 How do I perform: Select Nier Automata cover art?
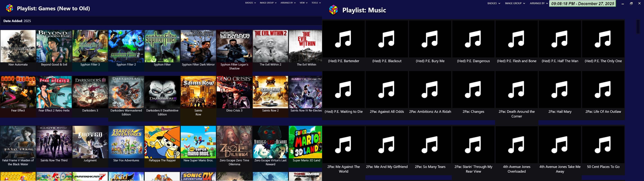pyautogui.click(x=18, y=46)
